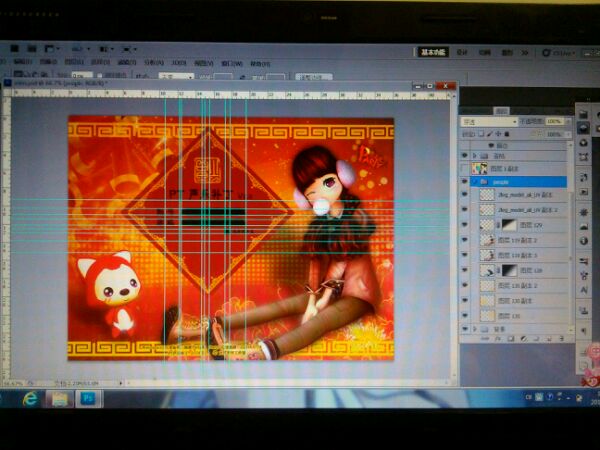
Task: Click new adjustment layer icon
Action: (524, 339)
